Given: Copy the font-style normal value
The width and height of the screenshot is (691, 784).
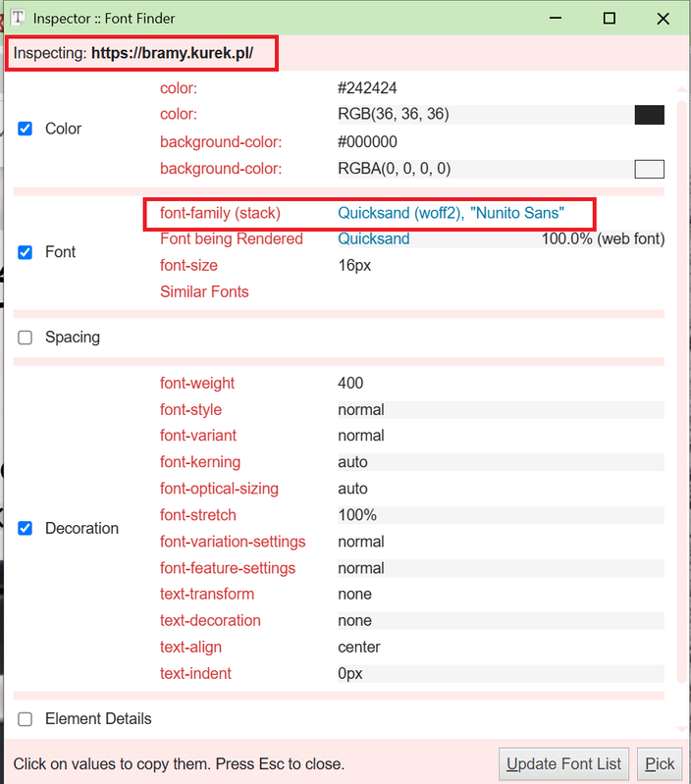Looking at the screenshot, I should coord(361,409).
